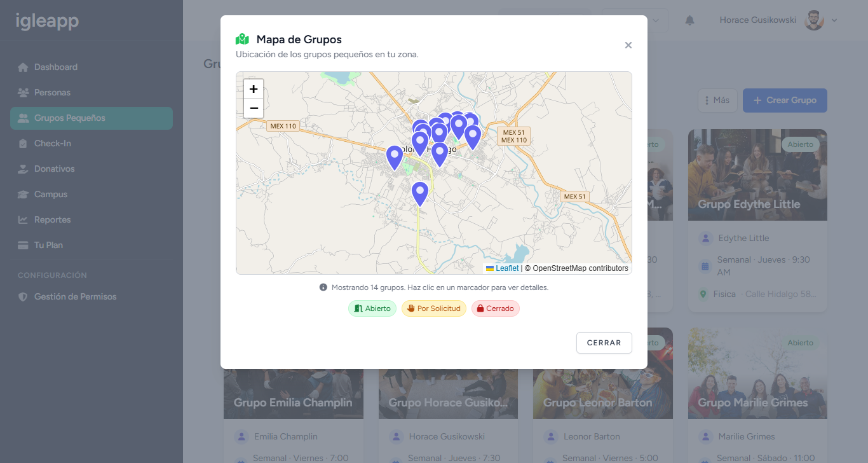Click Leonor Barton leader person icon

pyautogui.click(x=551, y=437)
